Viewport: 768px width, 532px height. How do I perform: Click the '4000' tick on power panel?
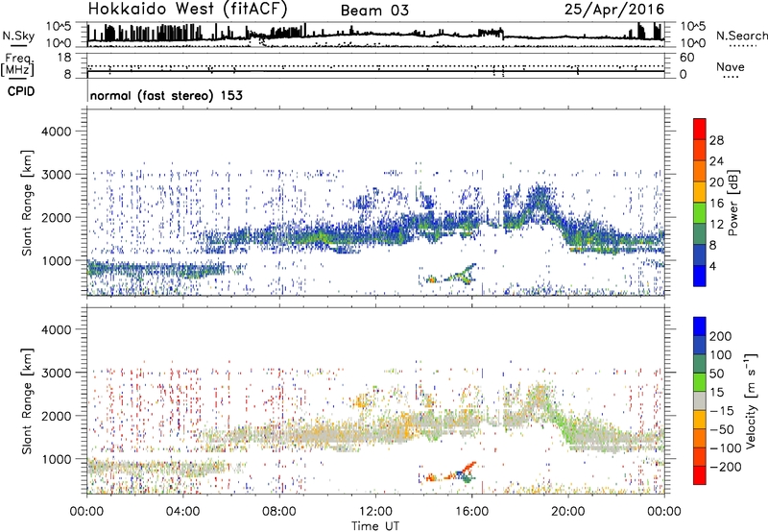(x=57, y=132)
